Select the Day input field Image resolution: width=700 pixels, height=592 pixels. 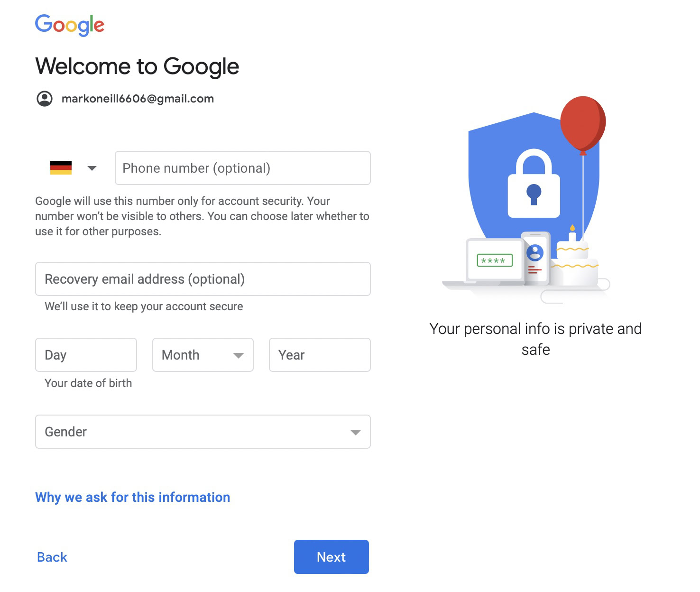(x=86, y=355)
